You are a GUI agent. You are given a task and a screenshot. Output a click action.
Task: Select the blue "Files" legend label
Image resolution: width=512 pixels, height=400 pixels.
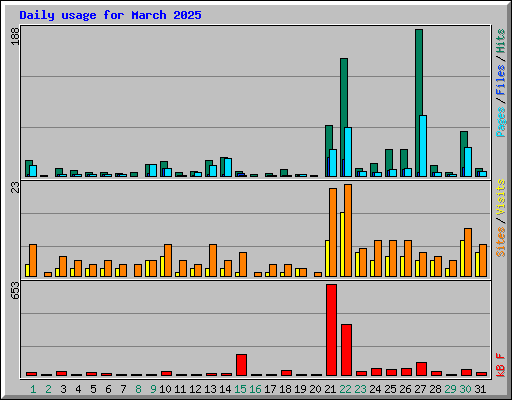point(501,79)
